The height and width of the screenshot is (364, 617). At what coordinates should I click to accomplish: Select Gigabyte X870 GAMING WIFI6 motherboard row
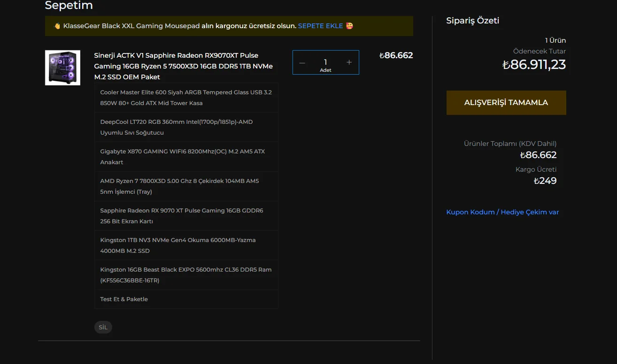point(186,157)
